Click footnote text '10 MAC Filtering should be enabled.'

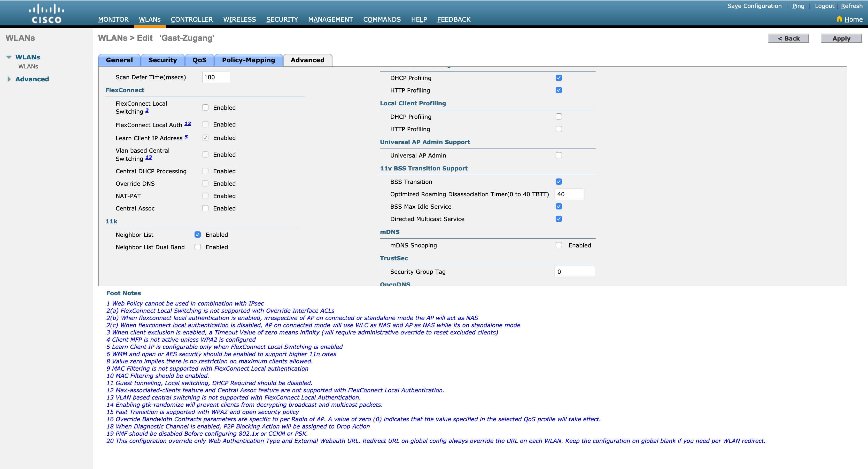(x=158, y=376)
